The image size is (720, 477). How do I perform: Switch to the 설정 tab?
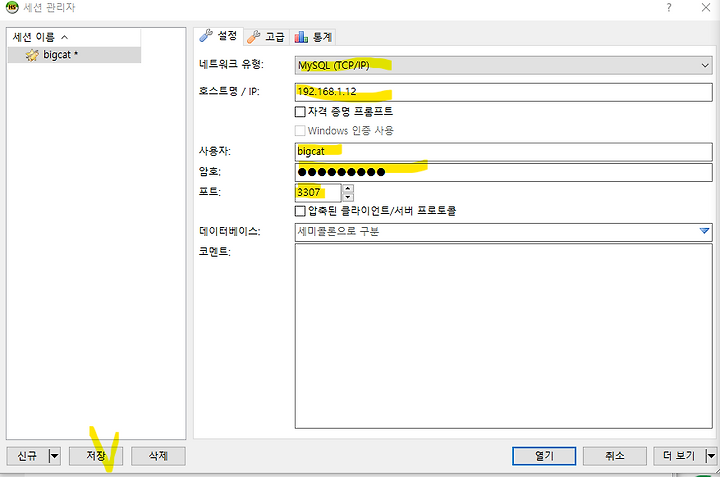(219, 36)
